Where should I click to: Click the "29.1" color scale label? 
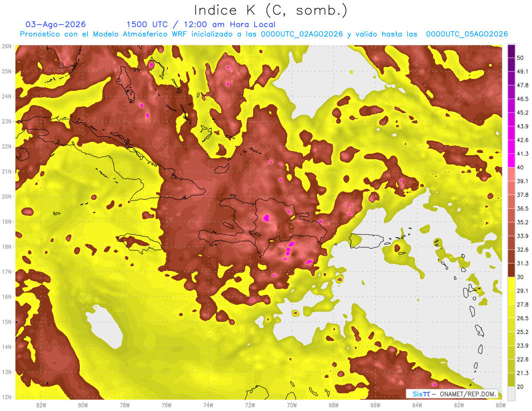[522, 291]
